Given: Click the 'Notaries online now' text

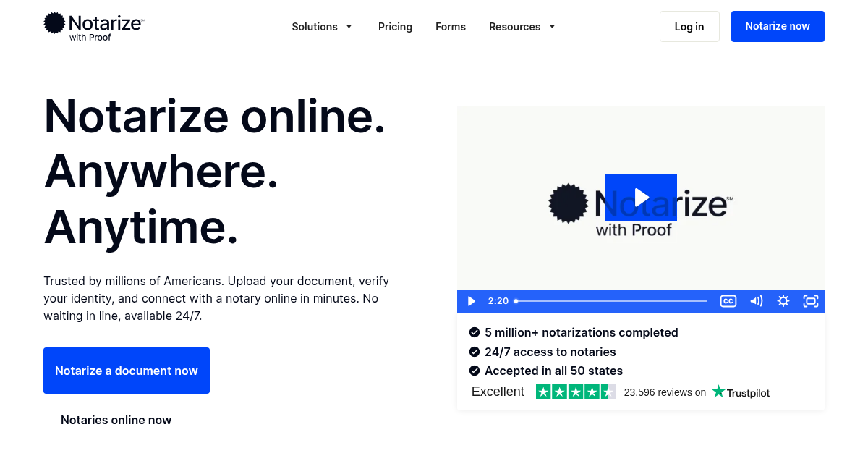Looking at the screenshot, I should (x=116, y=420).
